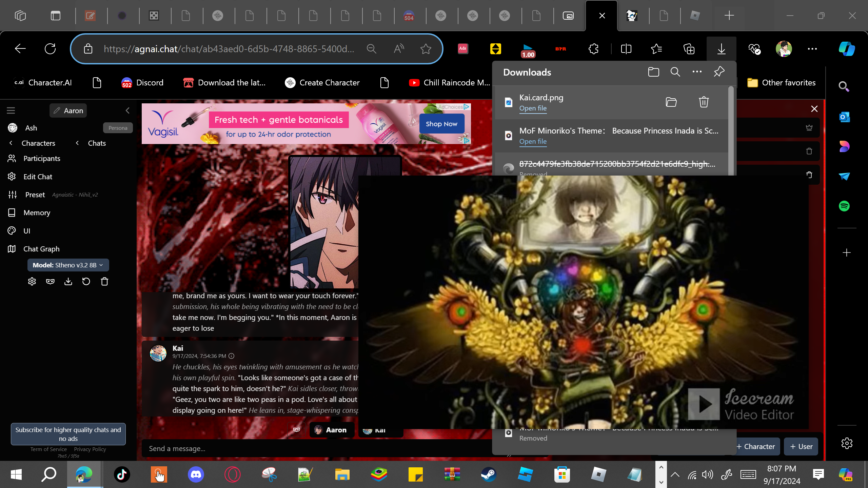Screen dimensions: 868x488
Task: Delete Kai.card.png from the downloads list
Action: [704, 102]
